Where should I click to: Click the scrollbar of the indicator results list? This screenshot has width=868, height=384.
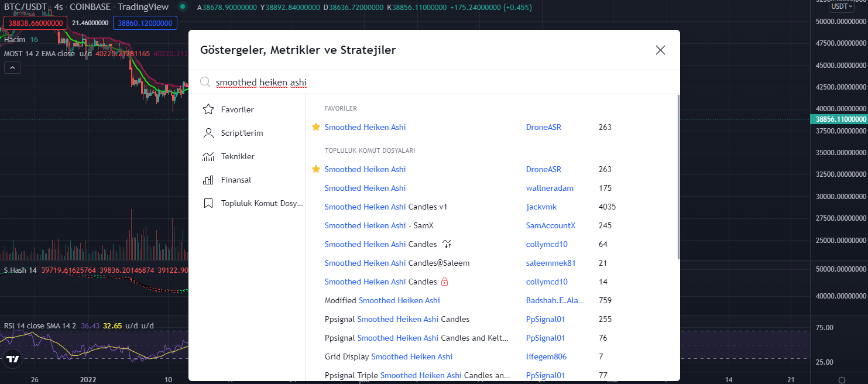[x=678, y=177]
